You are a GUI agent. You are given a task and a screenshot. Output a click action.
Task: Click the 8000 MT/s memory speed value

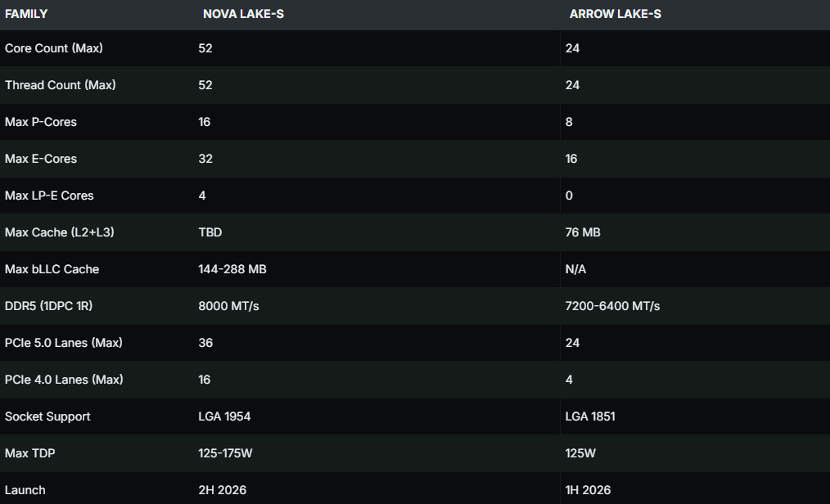228,306
